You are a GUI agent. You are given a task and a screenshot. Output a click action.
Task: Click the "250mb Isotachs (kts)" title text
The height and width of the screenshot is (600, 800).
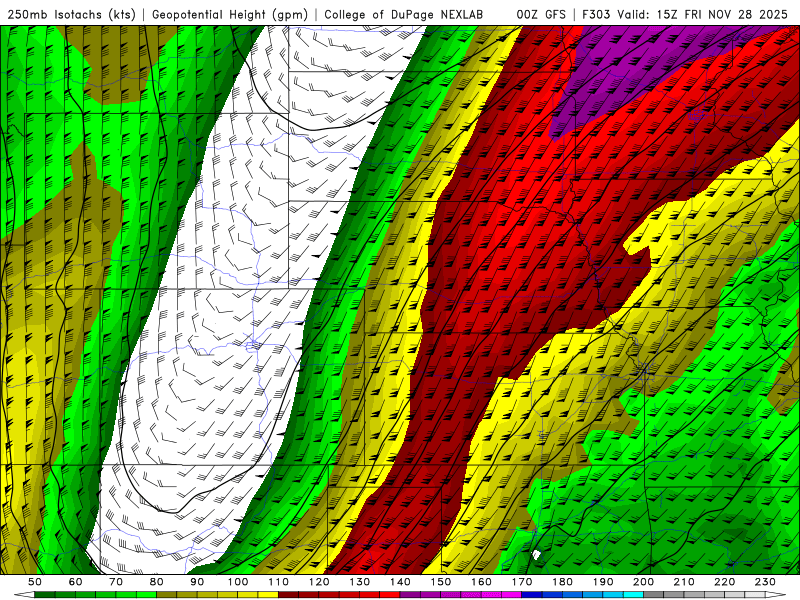pyautogui.click(x=71, y=15)
